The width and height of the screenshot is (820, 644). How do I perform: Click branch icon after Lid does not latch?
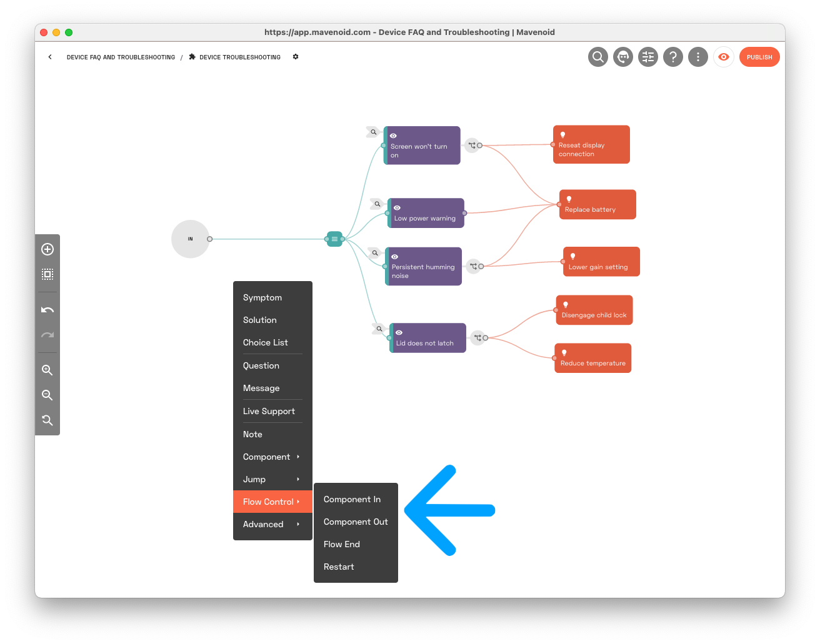[x=477, y=337]
